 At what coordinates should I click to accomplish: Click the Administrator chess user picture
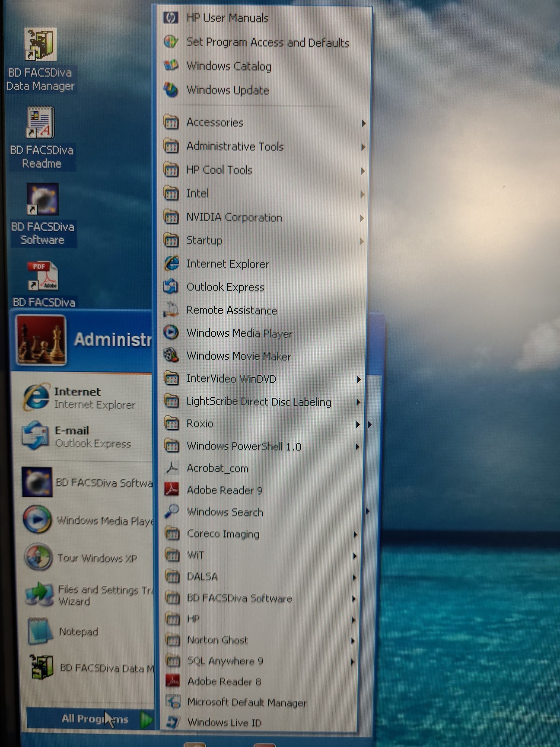41,340
